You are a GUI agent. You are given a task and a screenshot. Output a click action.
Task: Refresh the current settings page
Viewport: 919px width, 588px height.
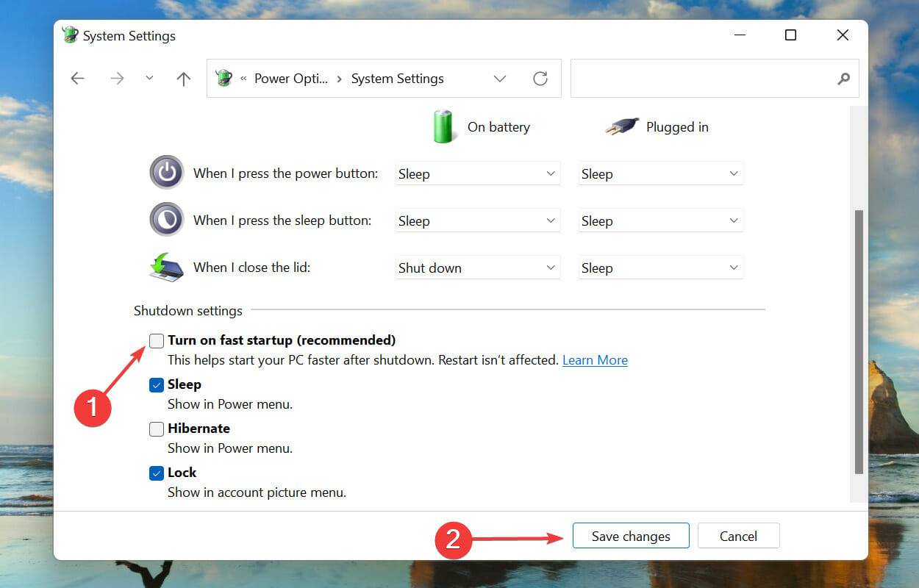click(540, 78)
